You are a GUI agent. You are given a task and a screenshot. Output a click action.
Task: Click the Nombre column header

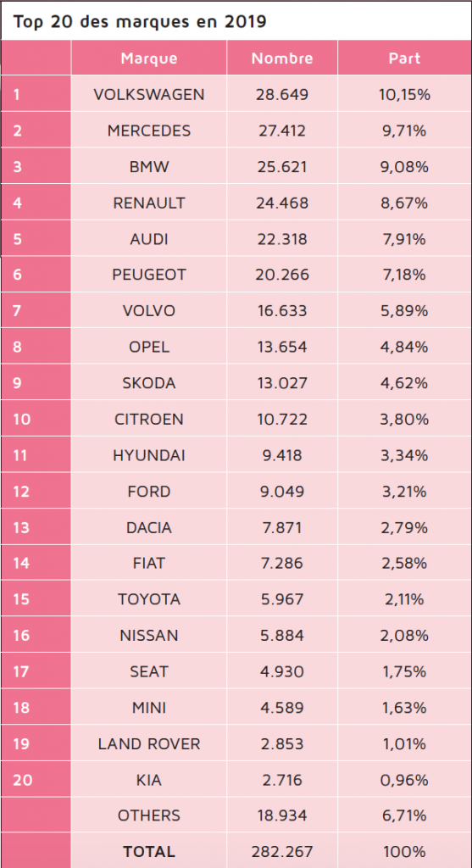[x=282, y=58]
